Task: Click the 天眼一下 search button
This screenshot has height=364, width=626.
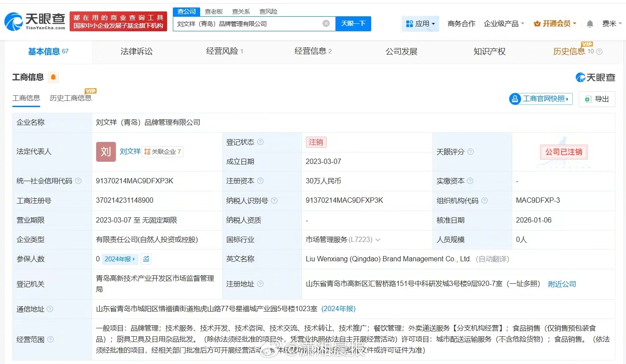Action: pyautogui.click(x=354, y=23)
